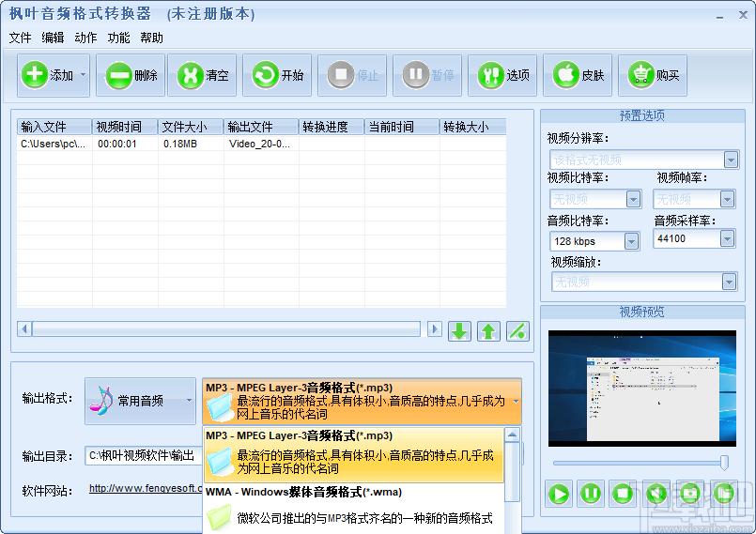Minimize the converter window

719,16
